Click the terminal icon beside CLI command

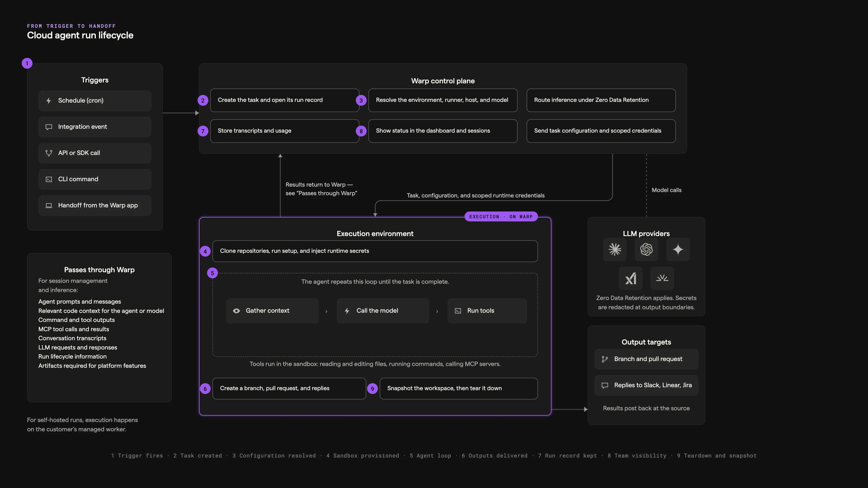pos(49,179)
